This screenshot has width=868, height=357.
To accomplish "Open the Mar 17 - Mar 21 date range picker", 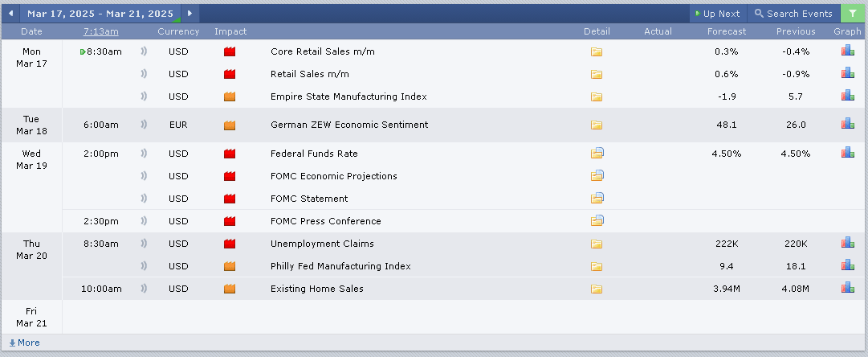I will (x=100, y=14).
